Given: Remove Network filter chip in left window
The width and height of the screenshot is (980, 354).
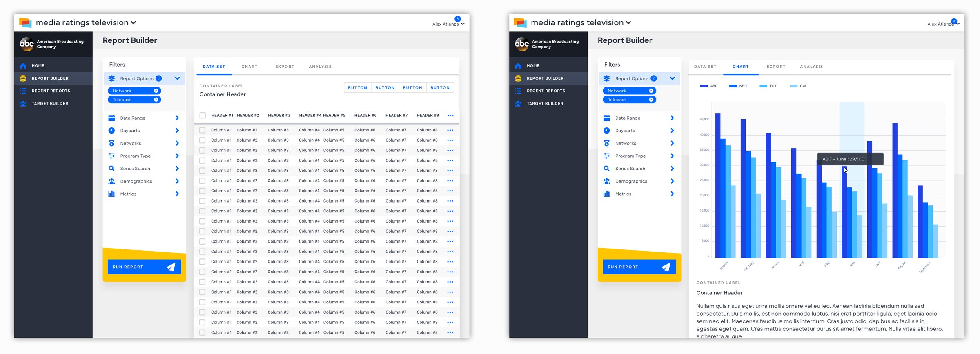Looking at the screenshot, I should 156,91.
